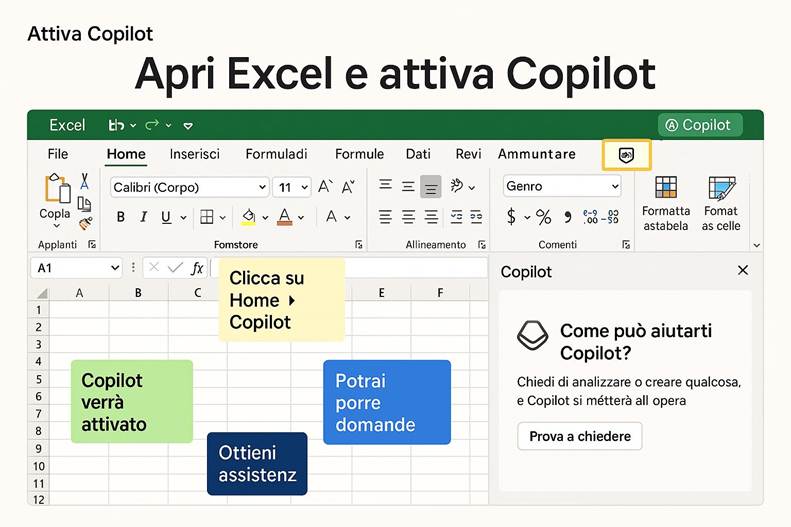Switch to the Ammuntare tab

(x=537, y=154)
